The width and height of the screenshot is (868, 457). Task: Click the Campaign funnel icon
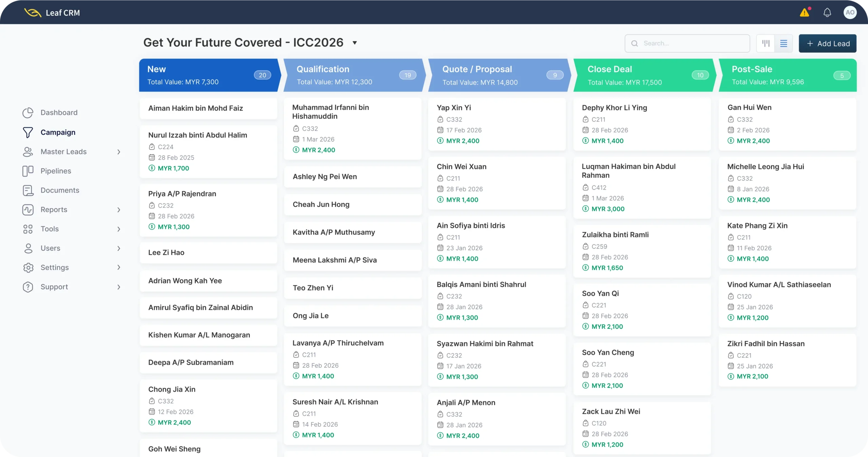coord(28,132)
